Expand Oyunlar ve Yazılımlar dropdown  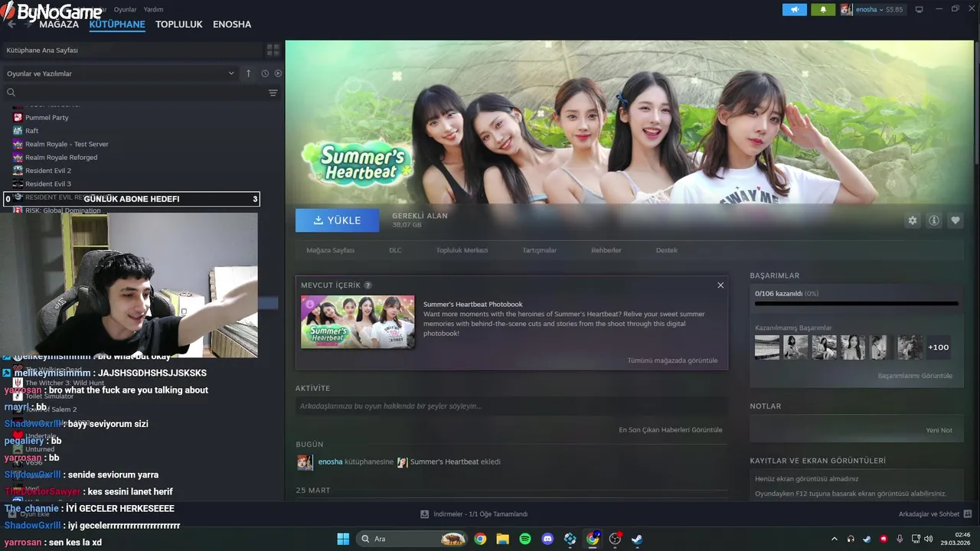121,73
